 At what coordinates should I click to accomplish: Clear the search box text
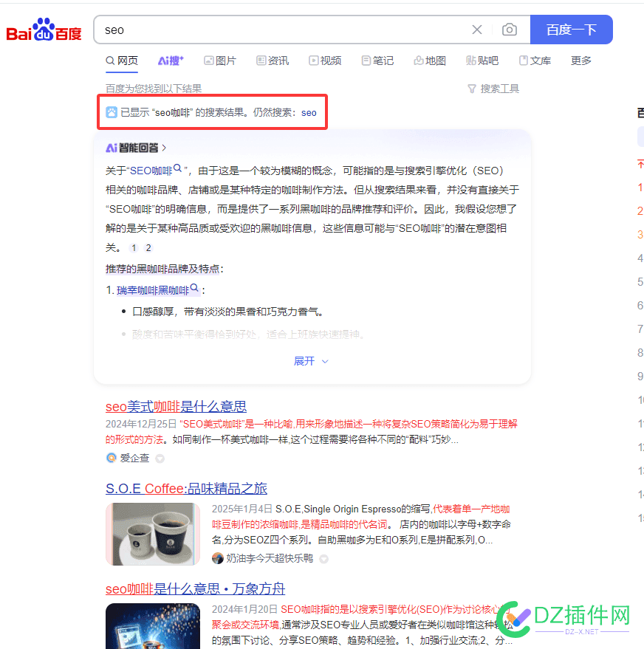477,30
